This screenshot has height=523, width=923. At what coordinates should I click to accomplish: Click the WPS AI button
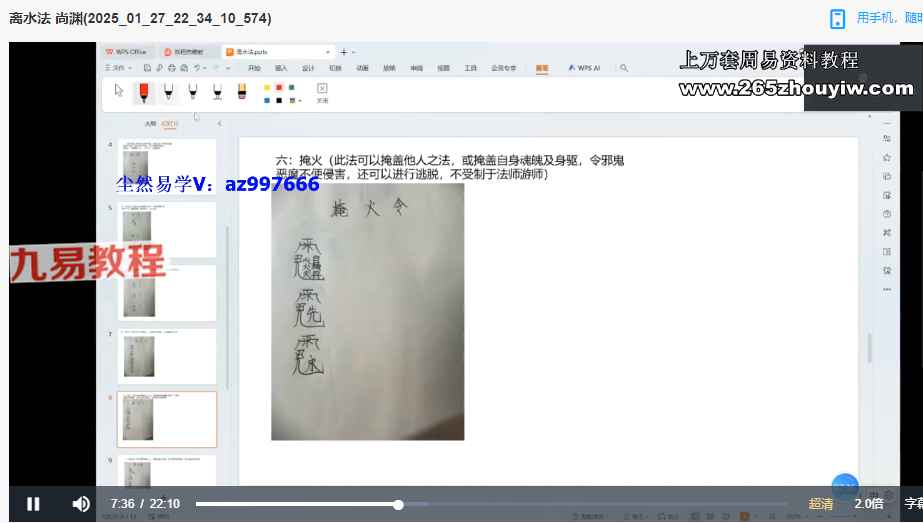coord(584,68)
